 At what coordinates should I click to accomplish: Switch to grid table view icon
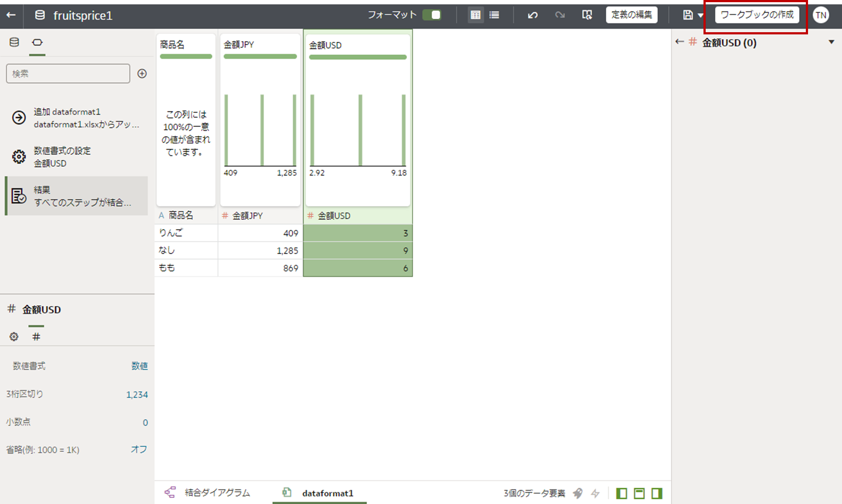pyautogui.click(x=475, y=15)
